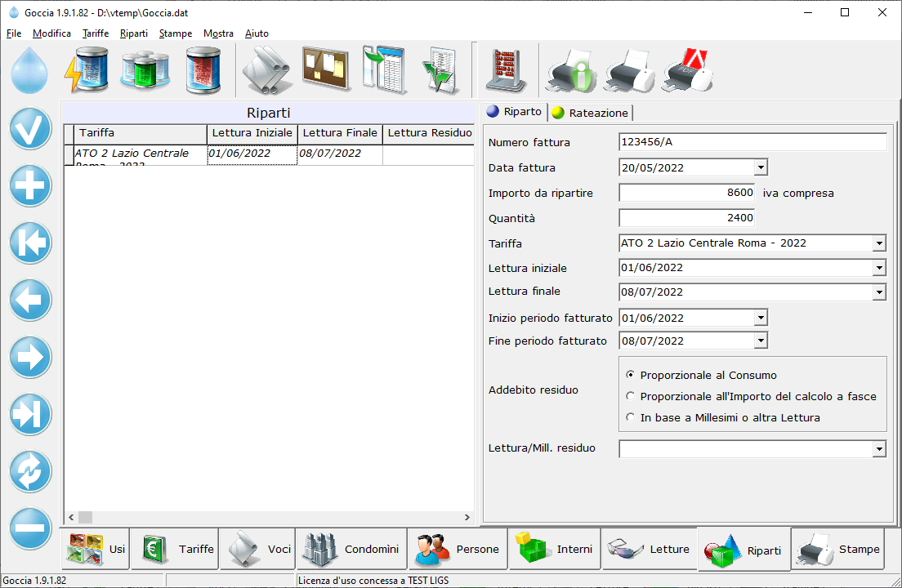902x588 pixels.
Task: Open the Modifica menu
Action: point(51,33)
